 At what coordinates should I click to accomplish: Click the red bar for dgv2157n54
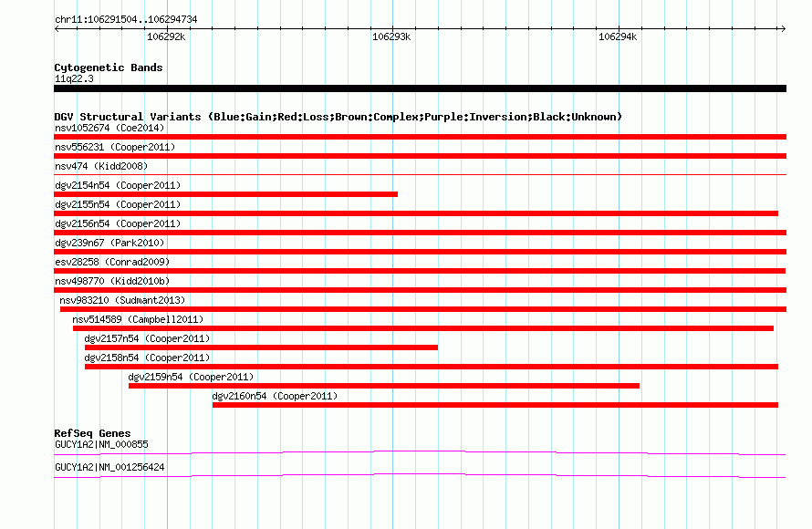coord(261,347)
